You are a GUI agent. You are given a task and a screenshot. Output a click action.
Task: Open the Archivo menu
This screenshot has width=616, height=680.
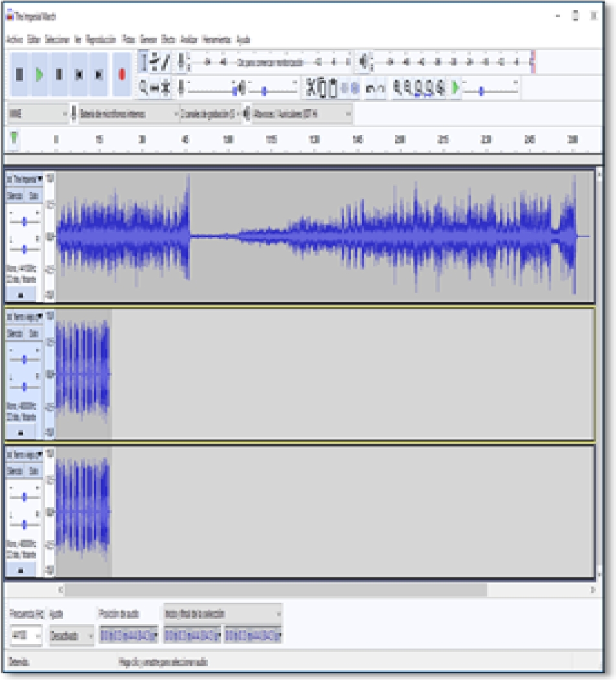click(x=14, y=39)
